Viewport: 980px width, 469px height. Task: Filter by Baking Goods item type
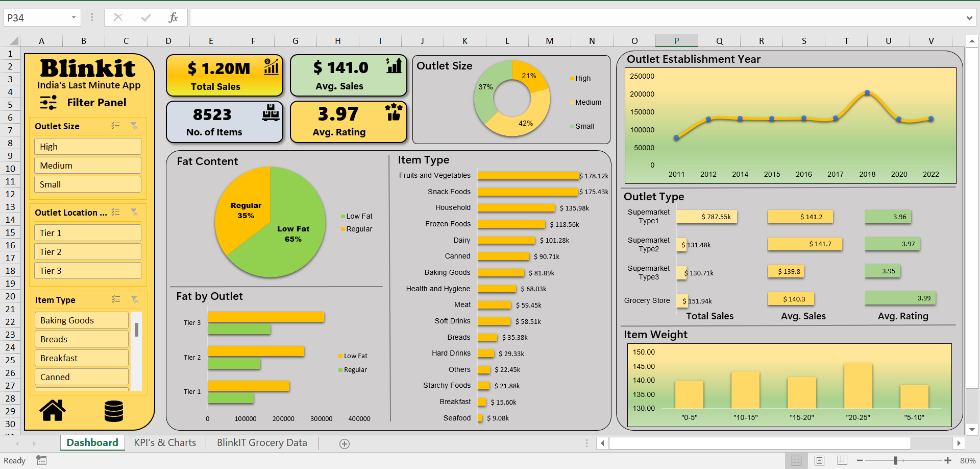82,320
